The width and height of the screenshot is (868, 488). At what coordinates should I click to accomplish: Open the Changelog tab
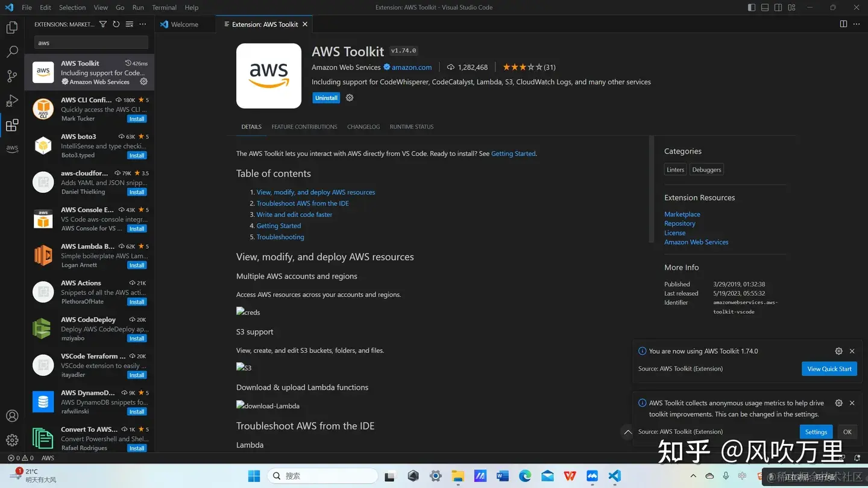(x=363, y=127)
